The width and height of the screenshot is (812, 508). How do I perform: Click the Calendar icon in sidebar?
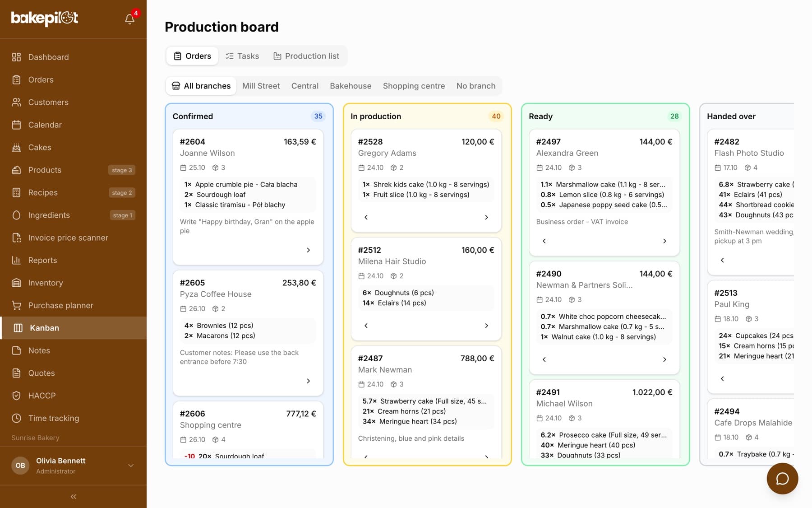pos(17,125)
